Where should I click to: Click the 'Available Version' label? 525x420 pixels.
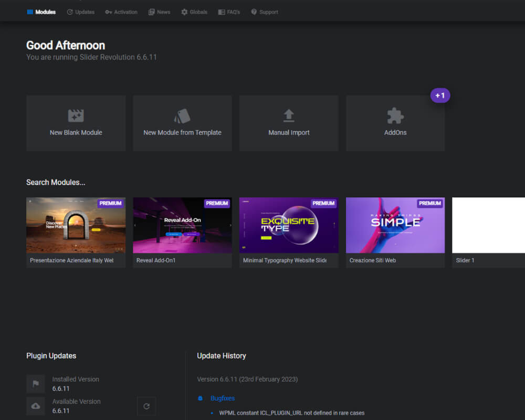click(x=76, y=401)
